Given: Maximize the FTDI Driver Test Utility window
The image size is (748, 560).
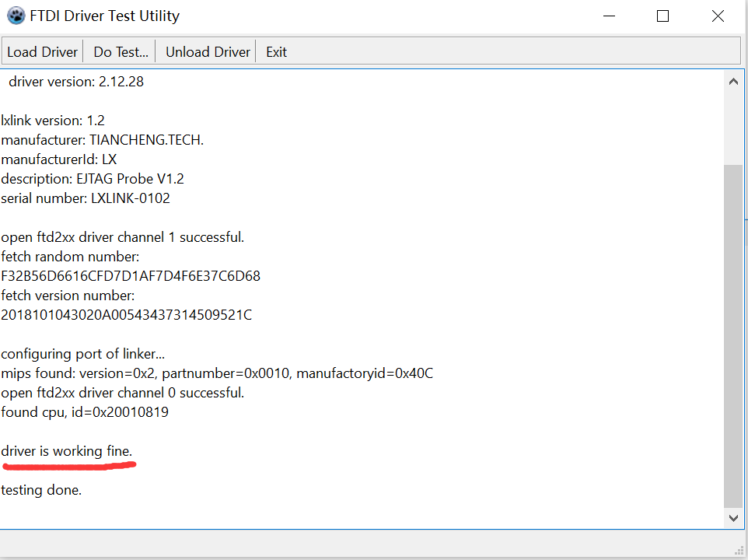Looking at the screenshot, I should click(662, 16).
